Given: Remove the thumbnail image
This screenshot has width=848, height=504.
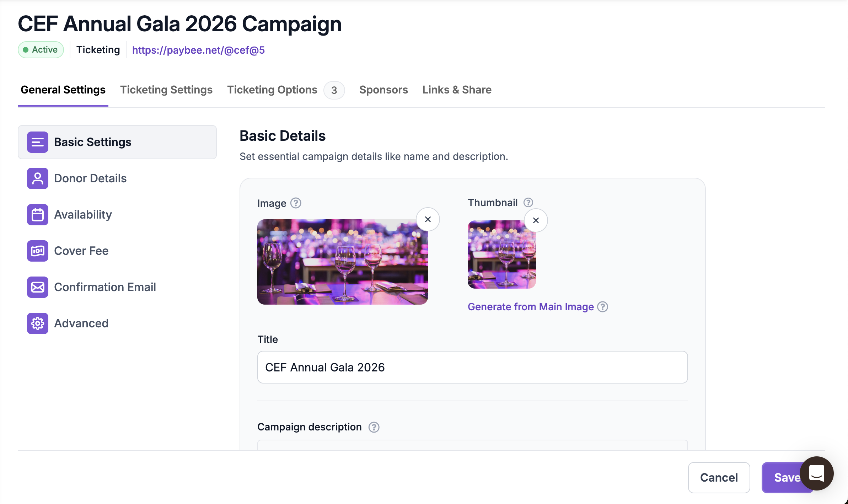Looking at the screenshot, I should (x=536, y=220).
